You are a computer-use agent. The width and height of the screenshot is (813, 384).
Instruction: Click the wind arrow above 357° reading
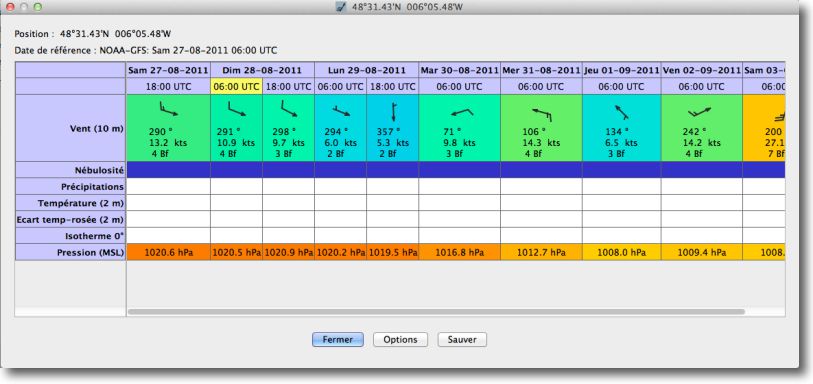click(393, 112)
